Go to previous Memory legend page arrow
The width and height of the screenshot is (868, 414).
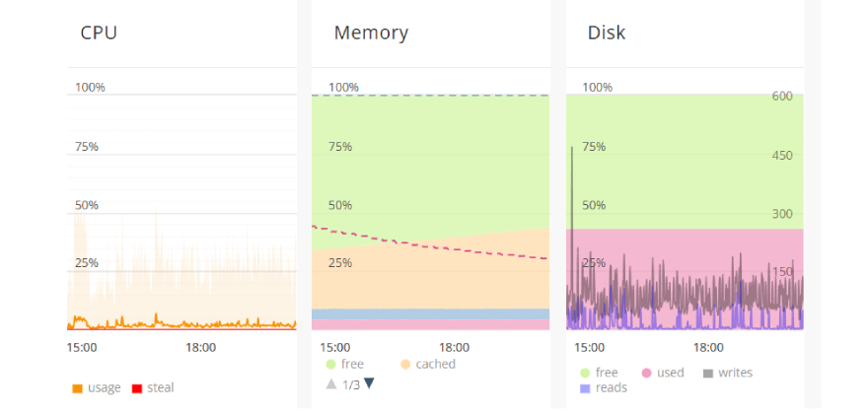pos(331,383)
